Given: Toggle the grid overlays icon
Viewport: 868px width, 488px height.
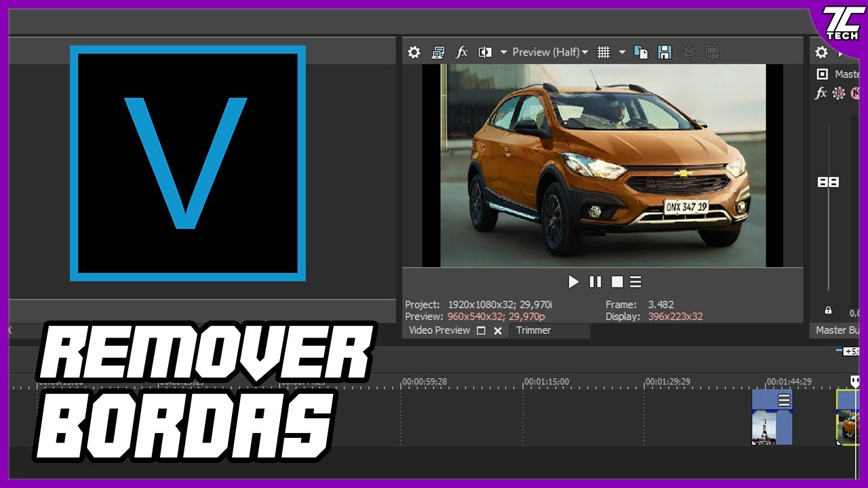Looking at the screenshot, I should pos(604,52).
